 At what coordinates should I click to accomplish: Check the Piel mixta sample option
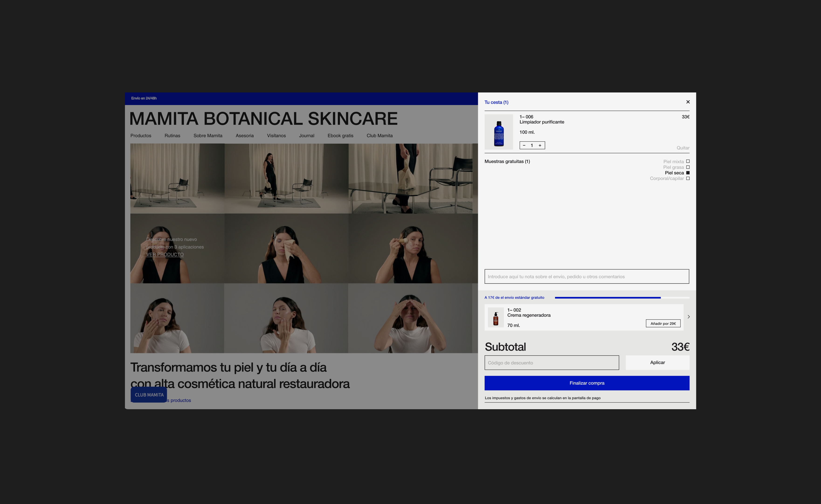click(x=688, y=161)
